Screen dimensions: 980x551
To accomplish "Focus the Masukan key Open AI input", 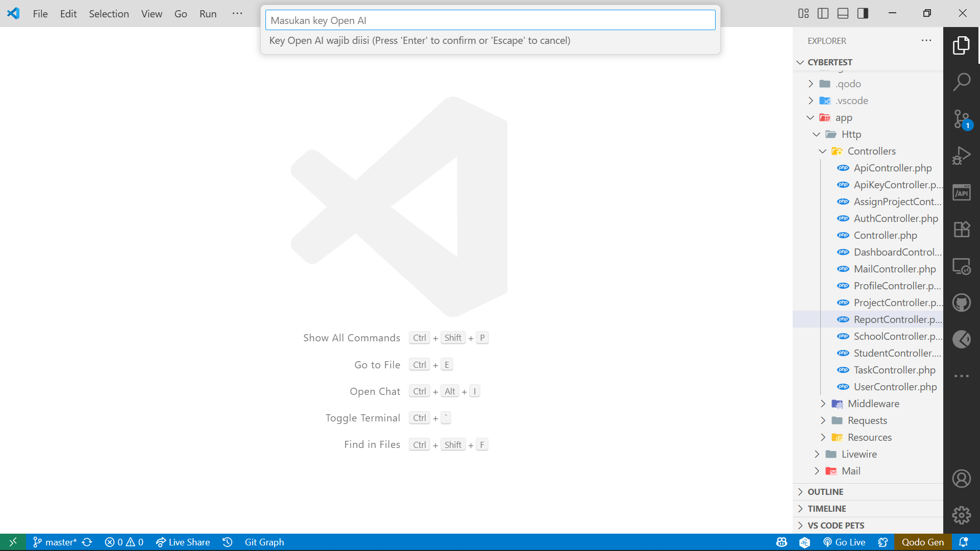I will pos(490,20).
